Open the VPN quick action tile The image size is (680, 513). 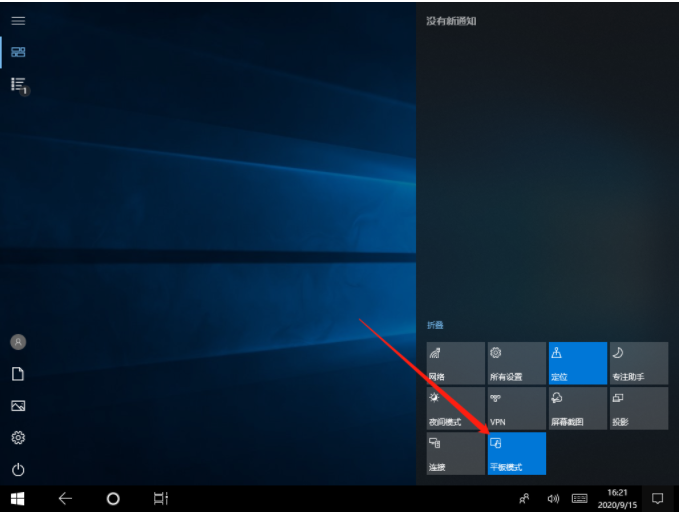click(517, 408)
